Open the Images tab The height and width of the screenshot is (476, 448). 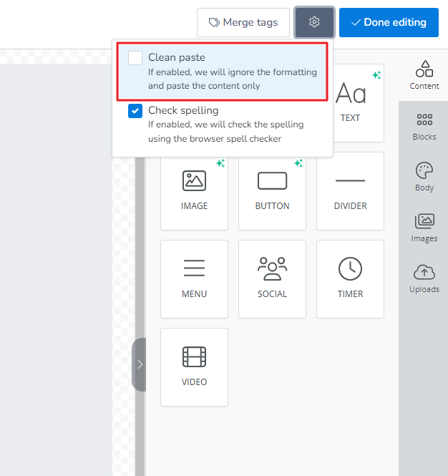click(424, 228)
